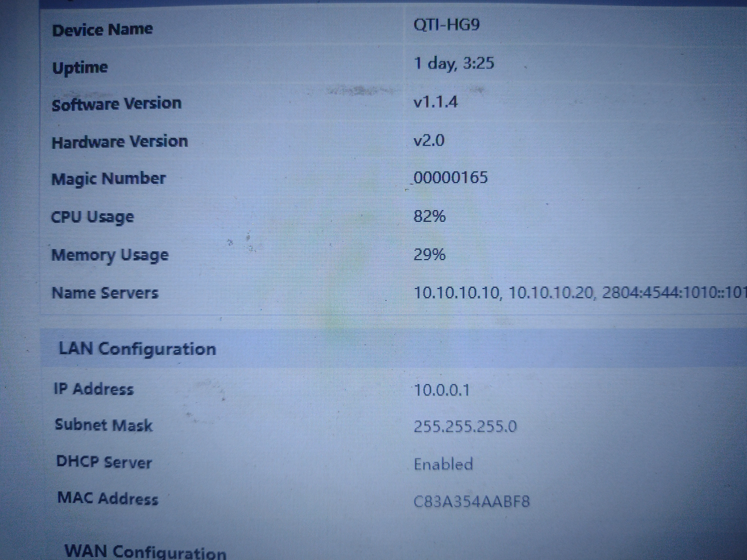Click the Subnet Mask value 255.255.255.0
The height and width of the screenshot is (560, 747).
tap(465, 426)
